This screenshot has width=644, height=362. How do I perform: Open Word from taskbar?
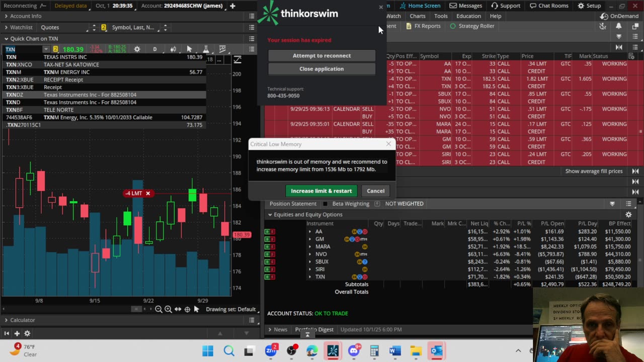point(395,350)
